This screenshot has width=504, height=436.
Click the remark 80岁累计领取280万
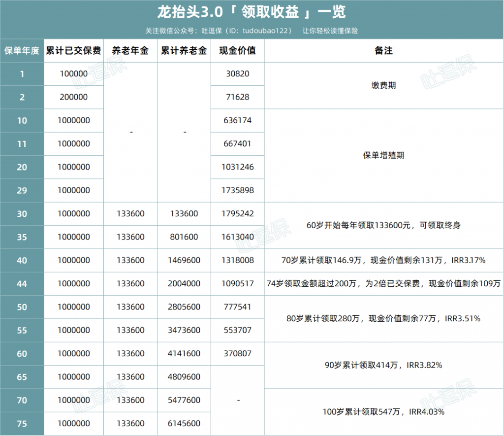pos(383,319)
